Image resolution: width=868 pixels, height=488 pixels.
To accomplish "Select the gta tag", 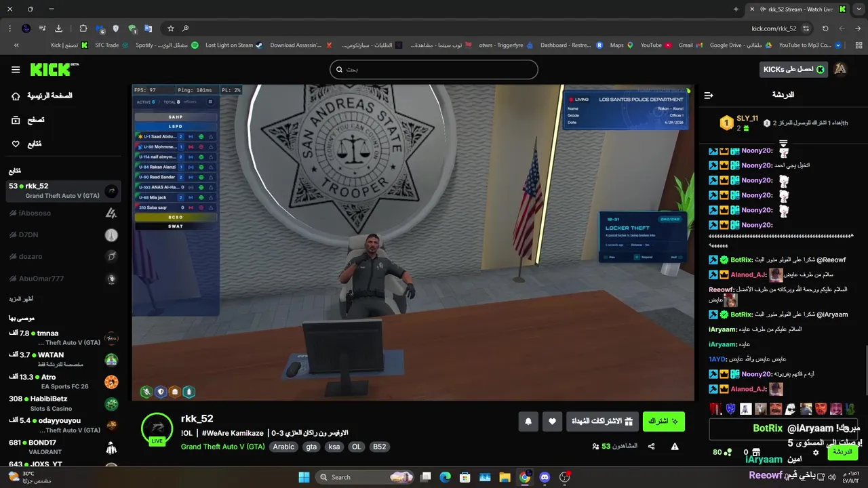I will (x=311, y=447).
